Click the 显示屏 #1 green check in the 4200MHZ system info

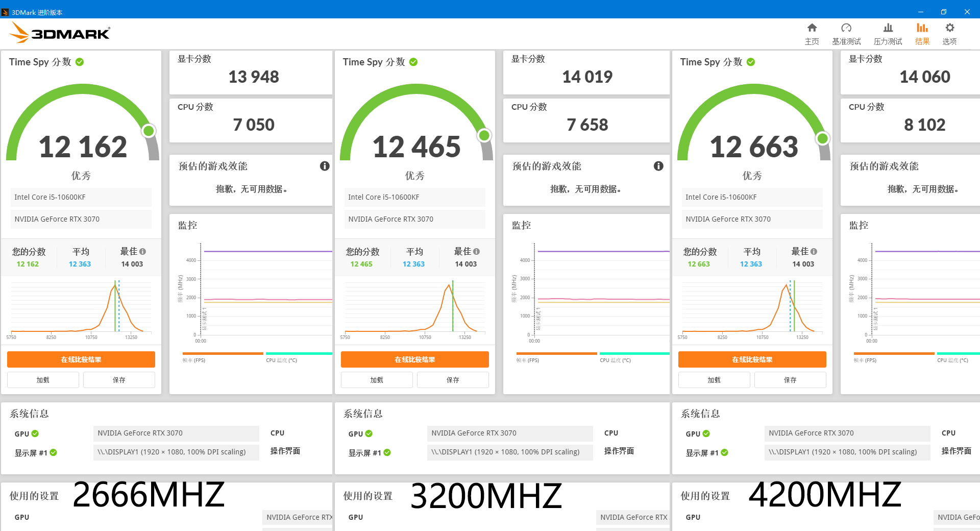pyautogui.click(x=725, y=452)
